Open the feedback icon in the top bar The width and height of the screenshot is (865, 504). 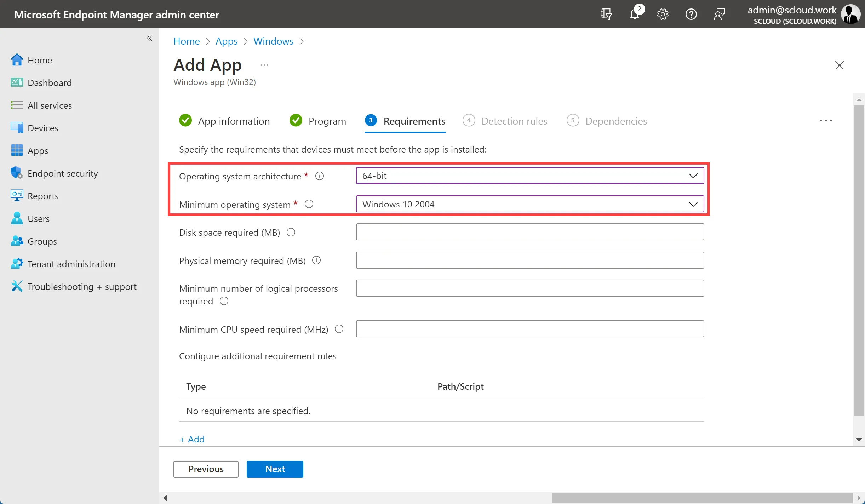click(x=720, y=15)
